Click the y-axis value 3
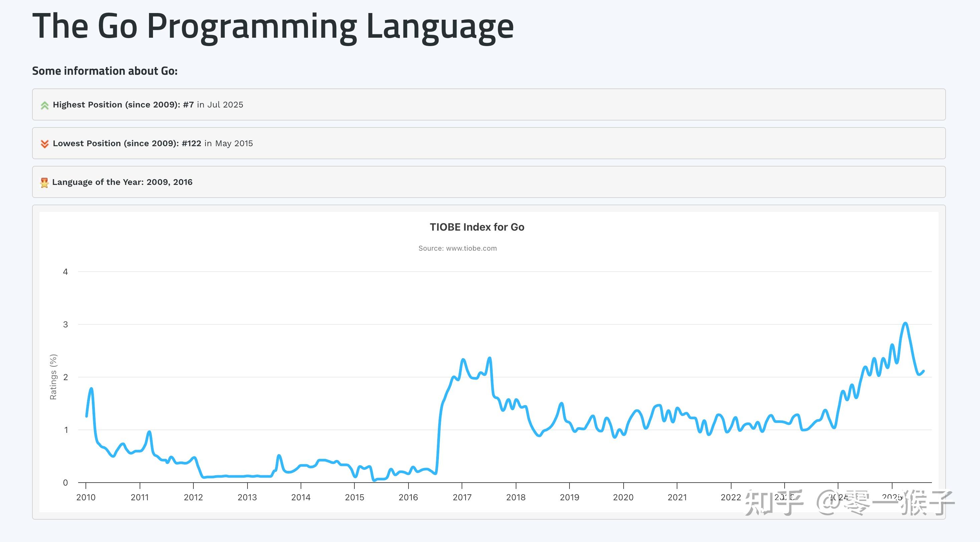Viewport: 980px width, 542px height. pyautogui.click(x=65, y=324)
